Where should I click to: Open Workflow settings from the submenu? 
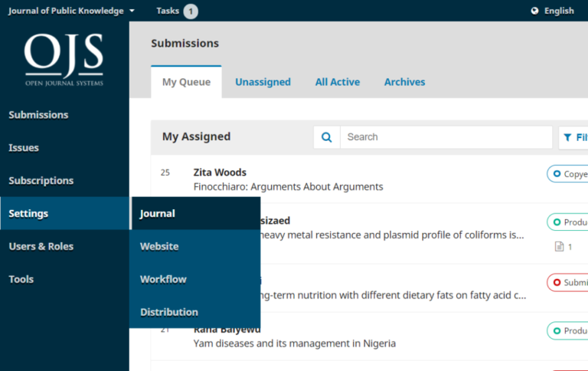[163, 279]
